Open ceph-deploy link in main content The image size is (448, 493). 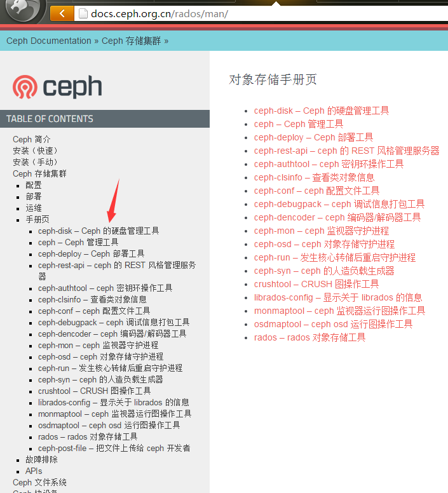tap(313, 137)
